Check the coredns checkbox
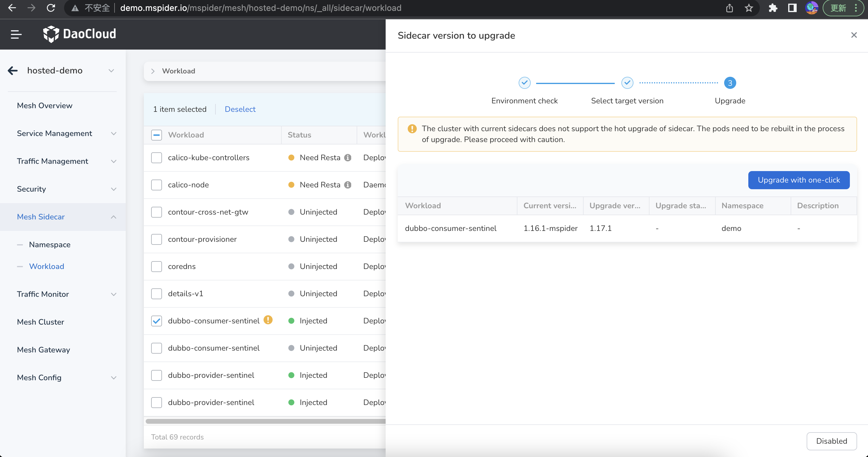Viewport: 868px width, 457px height. pos(156,267)
